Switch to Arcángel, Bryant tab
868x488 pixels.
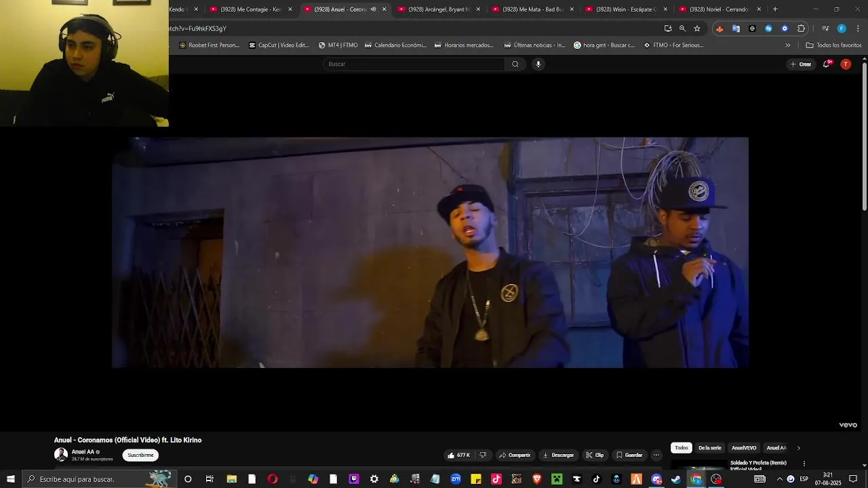tap(439, 9)
